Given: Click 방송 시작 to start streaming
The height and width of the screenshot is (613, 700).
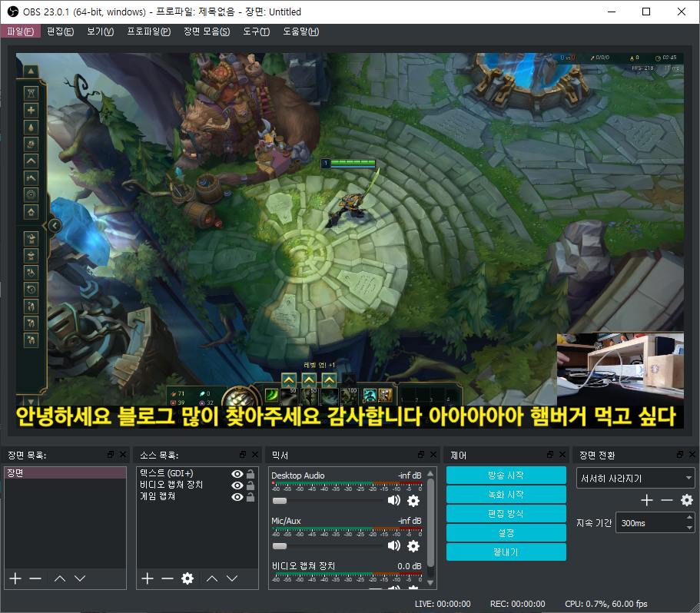Looking at the screenshot, I should tap(506, 475).
